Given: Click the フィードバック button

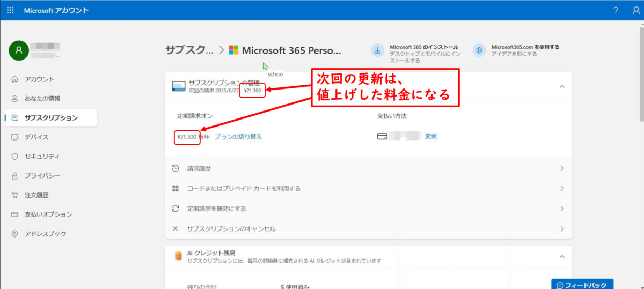Looking at the screenshot, I should click(x=582, y=284).
